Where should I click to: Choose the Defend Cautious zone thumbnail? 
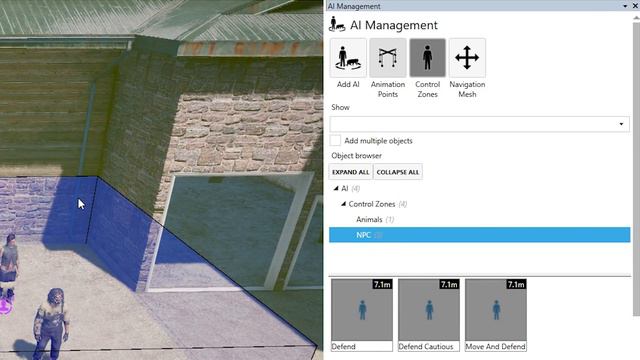(x=429, y=315)
